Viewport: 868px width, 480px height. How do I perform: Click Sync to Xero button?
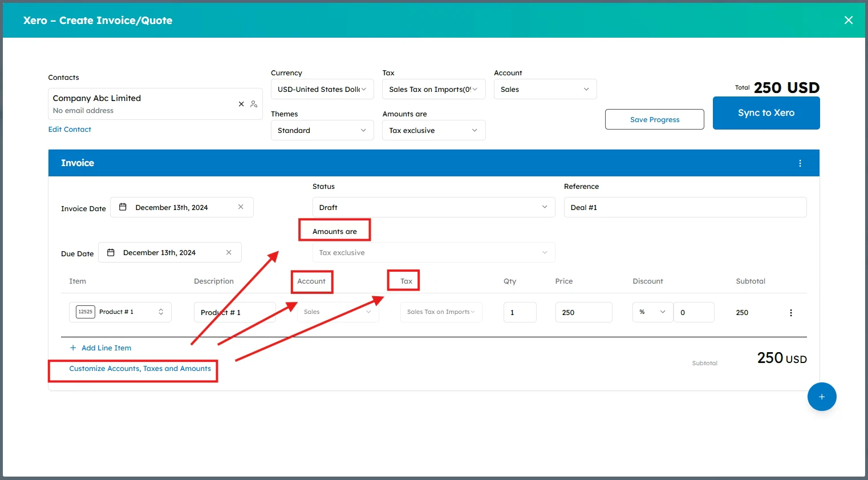click(x=766, y=113)
